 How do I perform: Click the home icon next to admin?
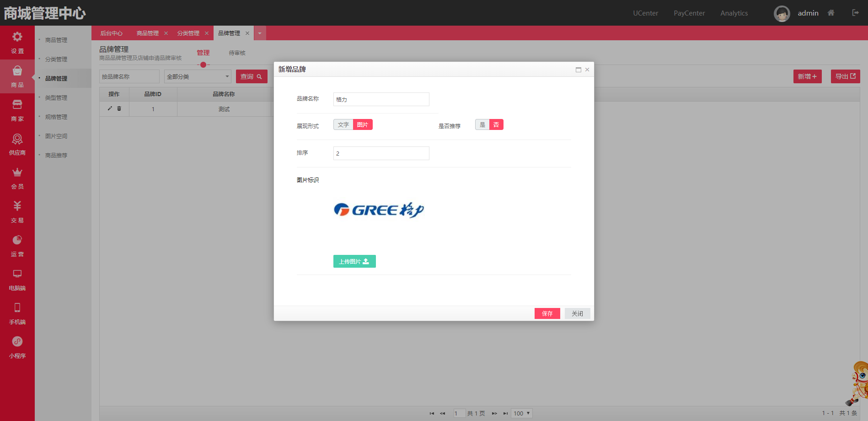pos(831,13)
